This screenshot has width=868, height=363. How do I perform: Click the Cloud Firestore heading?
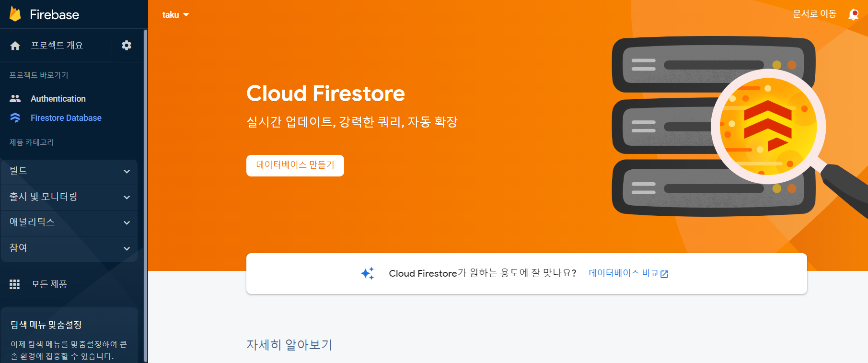pos(325,93)
